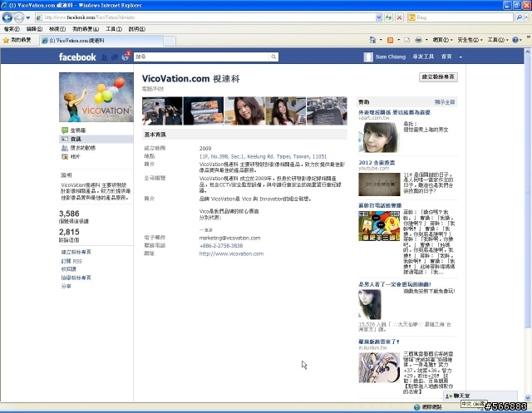
Task: Click the browser Forward button
Action: [x=19, y=17]
